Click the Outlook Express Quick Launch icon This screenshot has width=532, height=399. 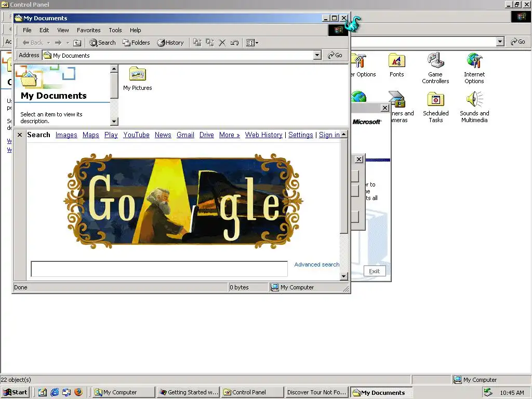click(x=66, y=392)
